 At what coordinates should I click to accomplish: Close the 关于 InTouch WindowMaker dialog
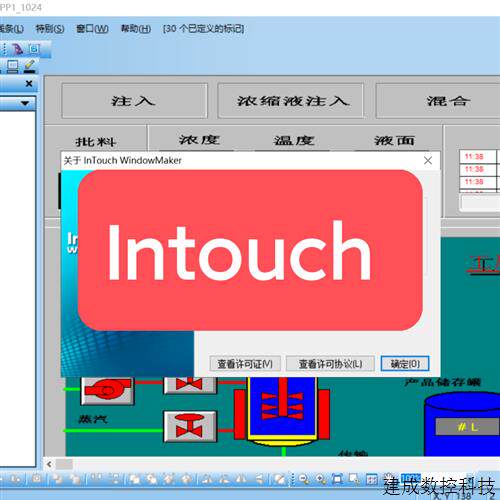(428, 161)
